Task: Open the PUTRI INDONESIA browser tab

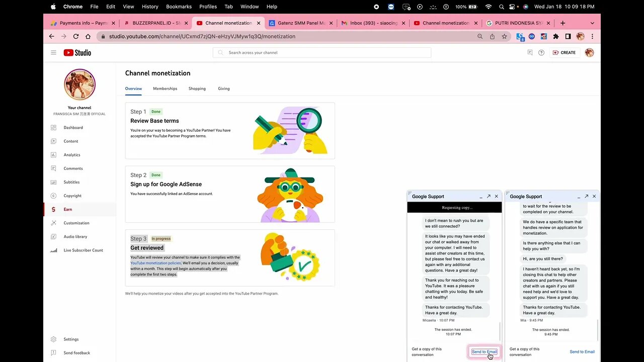Action: (x=518, y=23)
